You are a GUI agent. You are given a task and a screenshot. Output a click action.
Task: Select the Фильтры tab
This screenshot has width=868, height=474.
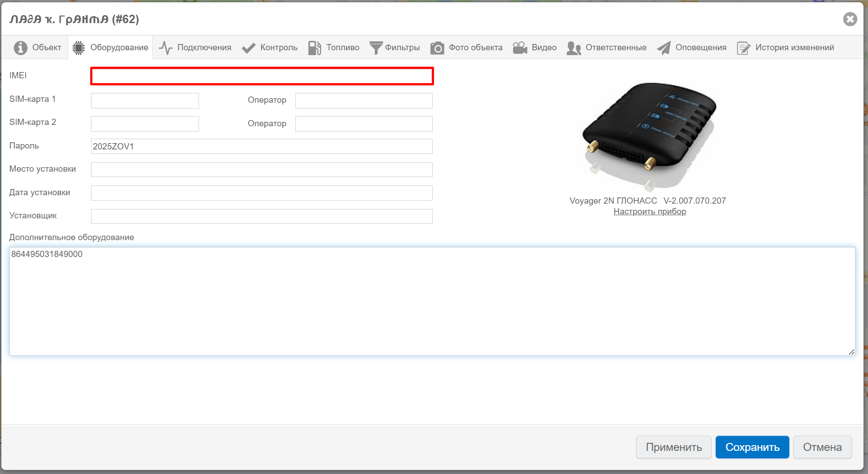[395, 48]
